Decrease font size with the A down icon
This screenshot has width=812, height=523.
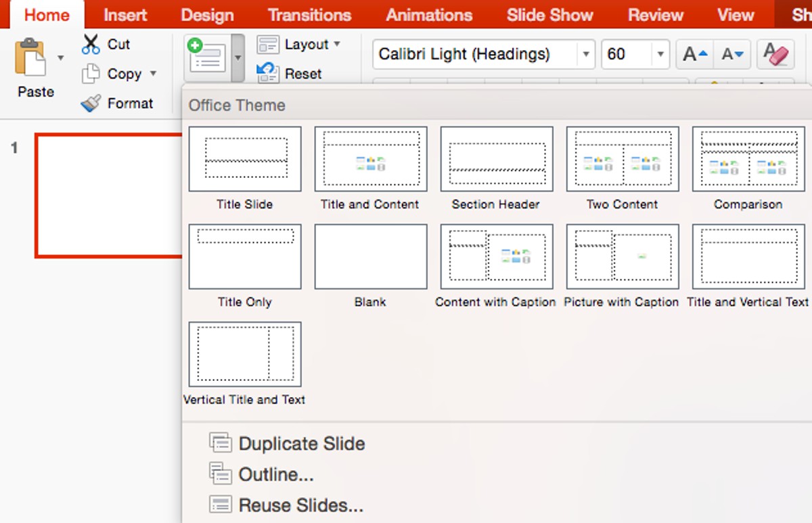tap(733, 54)
